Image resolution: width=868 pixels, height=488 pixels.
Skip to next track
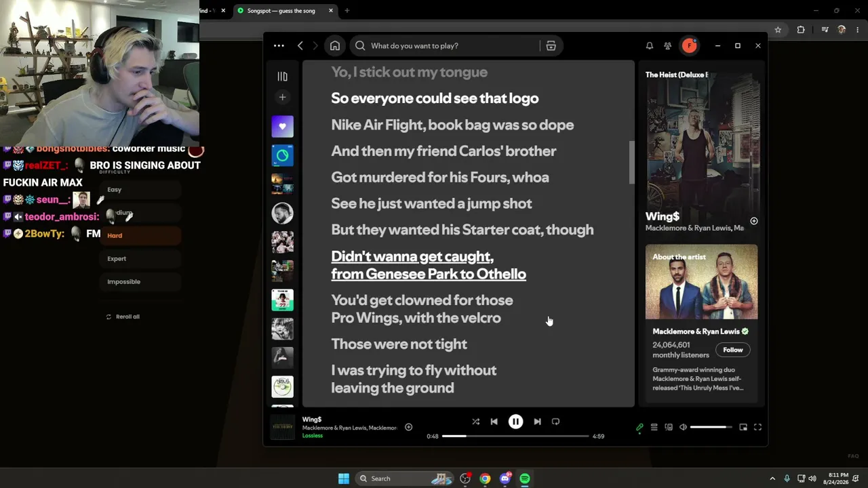(537, 422)
